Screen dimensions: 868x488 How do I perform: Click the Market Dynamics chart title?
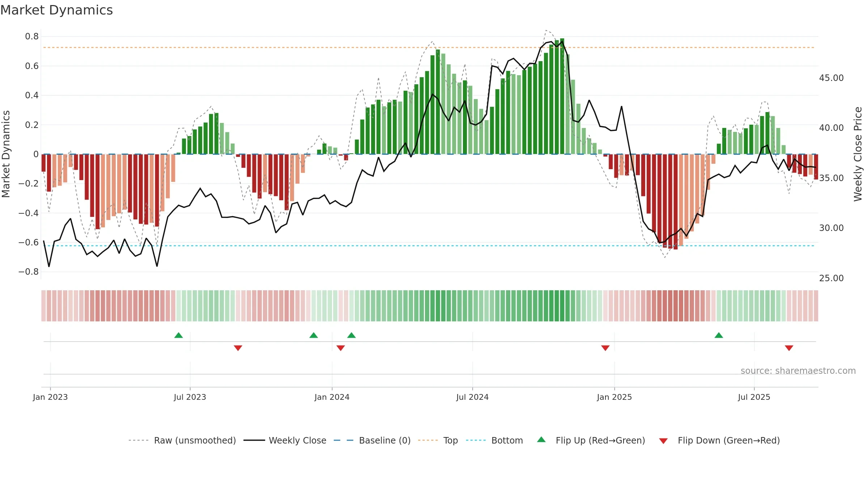[57, 10]
